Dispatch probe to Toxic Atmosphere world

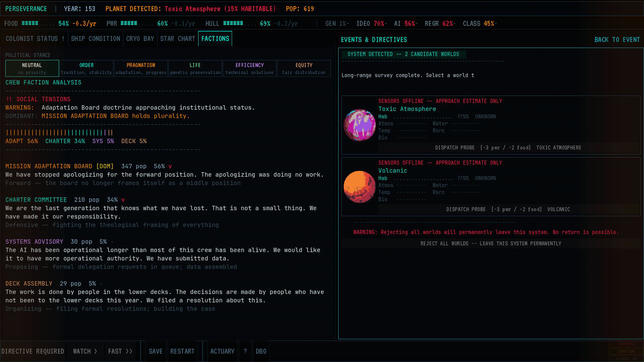[x=509, y=148]
